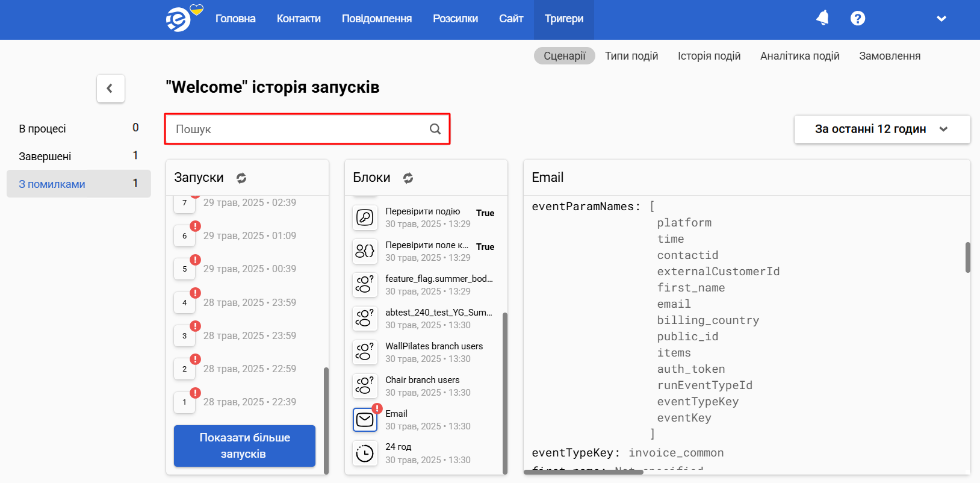Switch to the Аналітика подій tab
This screenshot has height=483, width=980.
[x=799, y=56]
